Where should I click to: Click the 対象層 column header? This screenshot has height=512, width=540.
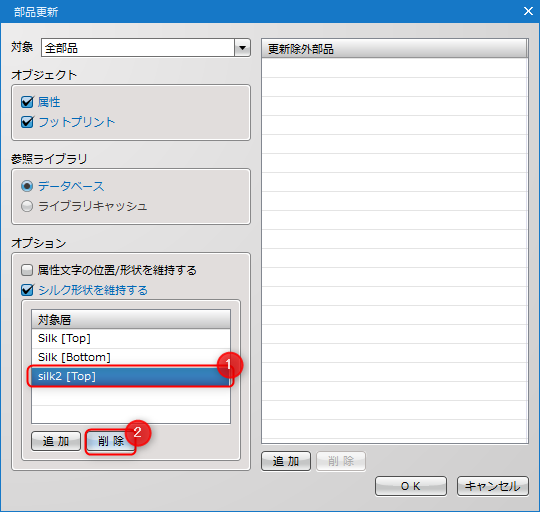point(131,320)
